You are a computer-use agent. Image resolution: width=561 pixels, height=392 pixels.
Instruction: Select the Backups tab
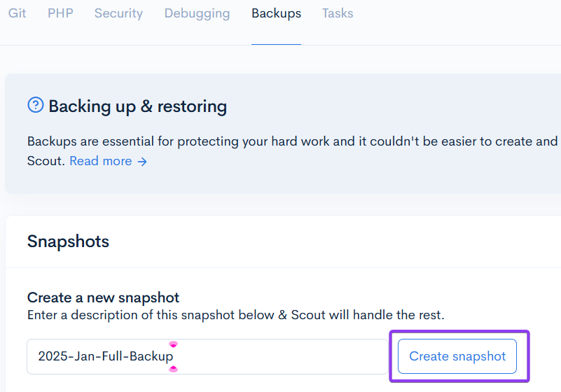point(276,13)
